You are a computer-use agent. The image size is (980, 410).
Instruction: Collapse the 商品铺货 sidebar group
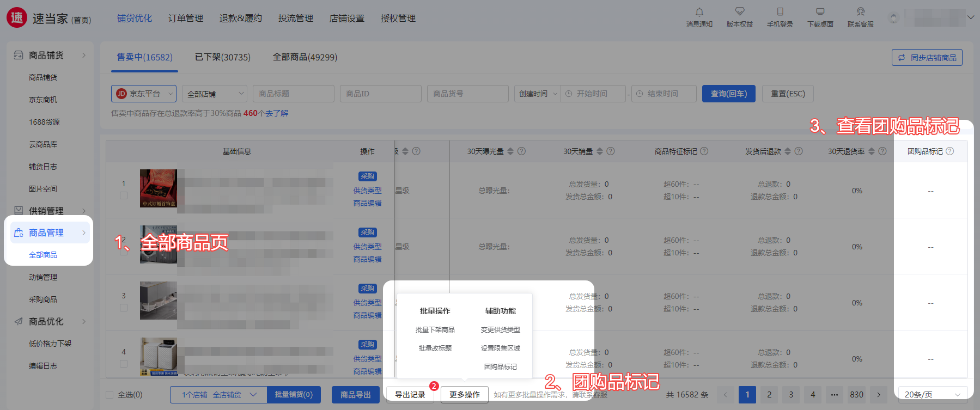(x=84, y=55)
